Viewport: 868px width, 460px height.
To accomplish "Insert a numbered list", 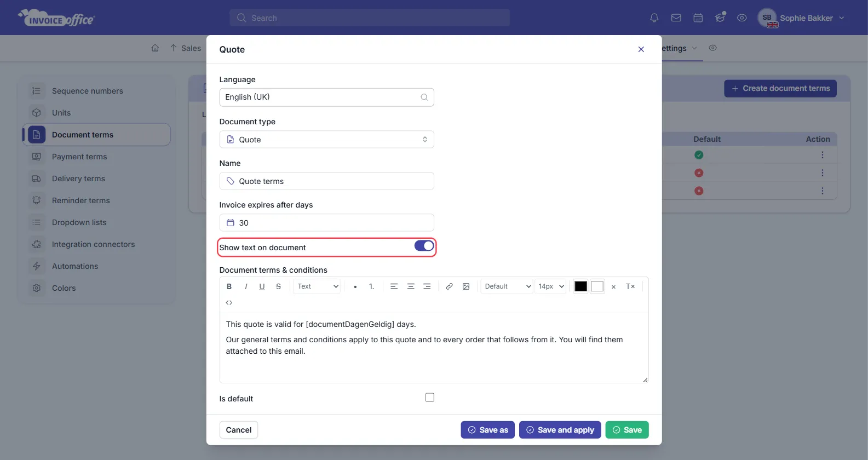I will (x=372, y=286).
